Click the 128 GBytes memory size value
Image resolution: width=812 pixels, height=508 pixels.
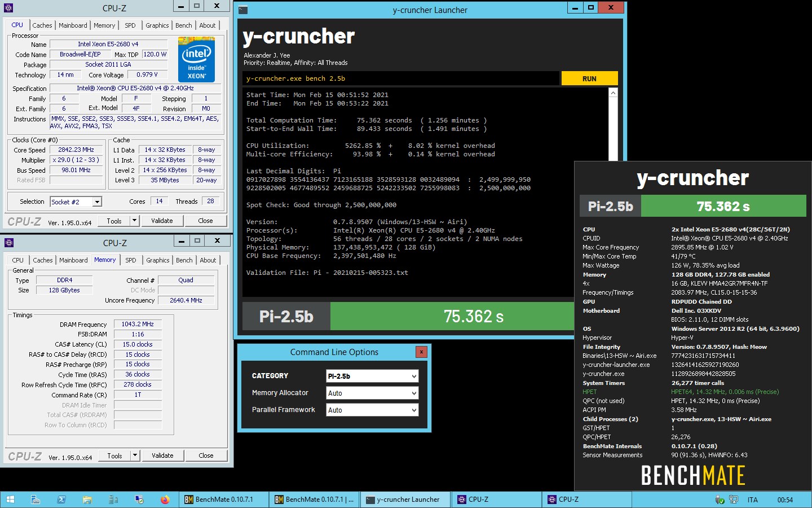(x=64, y=290)
